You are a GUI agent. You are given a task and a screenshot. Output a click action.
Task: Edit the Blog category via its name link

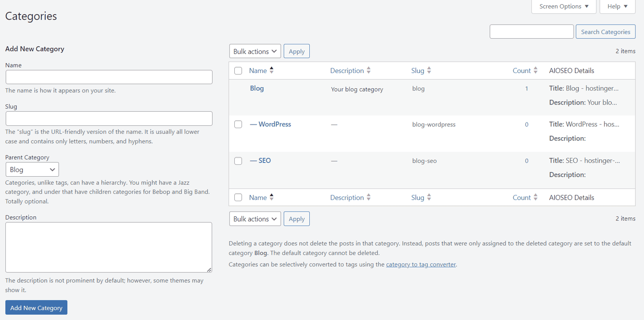[x=256, y=88]
